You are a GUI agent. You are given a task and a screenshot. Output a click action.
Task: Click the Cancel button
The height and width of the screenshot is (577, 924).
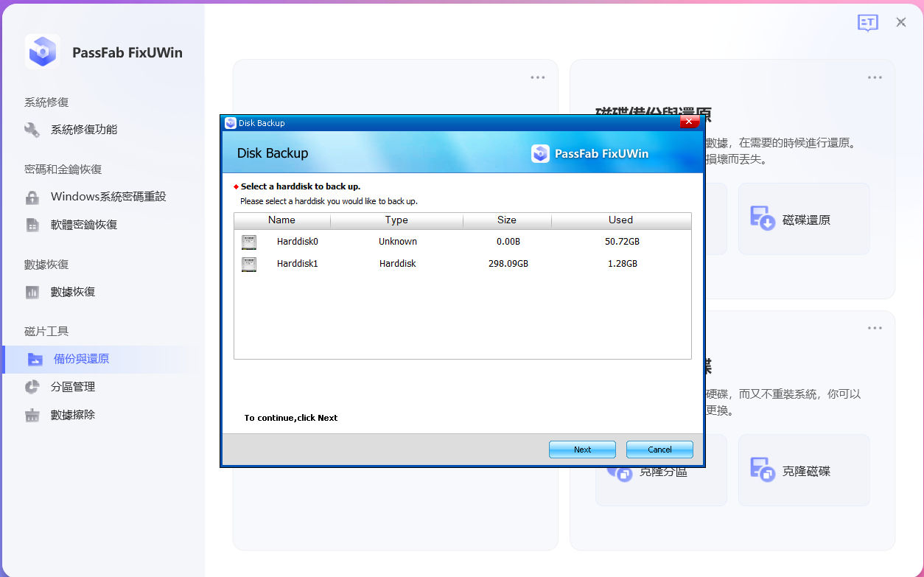tap(659, 449)
